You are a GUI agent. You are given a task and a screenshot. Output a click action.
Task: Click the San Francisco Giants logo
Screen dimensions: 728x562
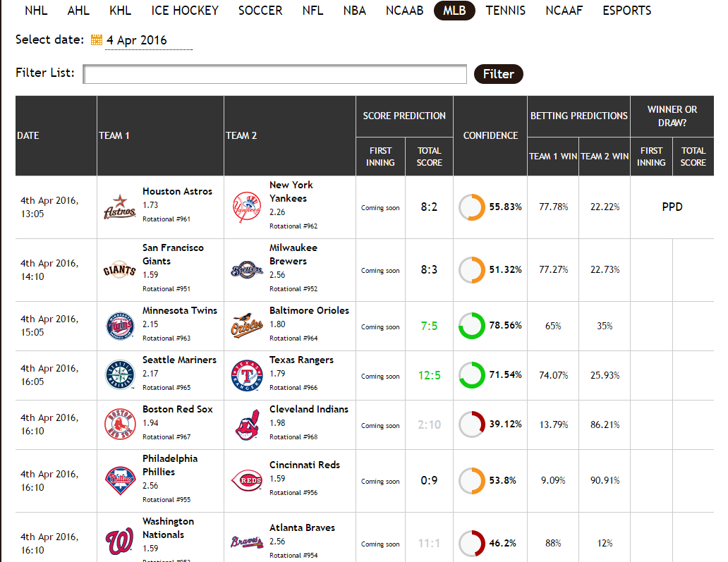[120, 269]
